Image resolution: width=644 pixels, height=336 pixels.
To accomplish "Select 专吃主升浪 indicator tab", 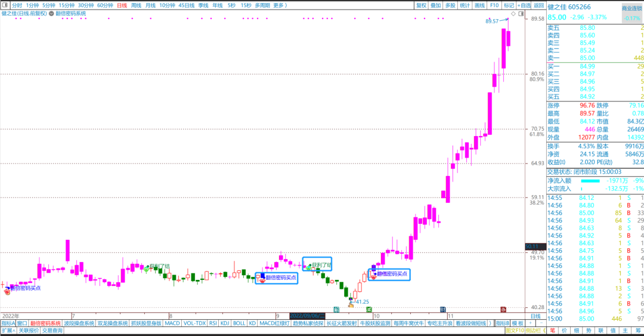I will tap(439, 323).
